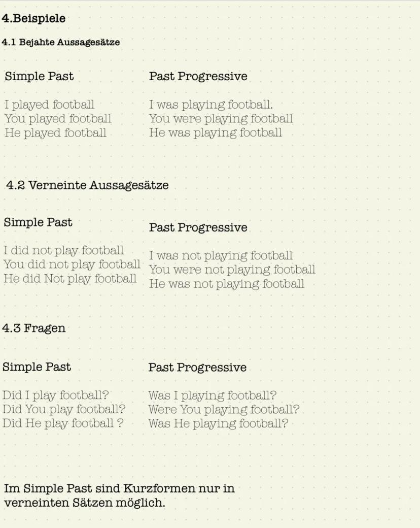Viewport: 420px width, 528px height.
Task: Click 'I did not play football'
Action: tap(63, 250)
